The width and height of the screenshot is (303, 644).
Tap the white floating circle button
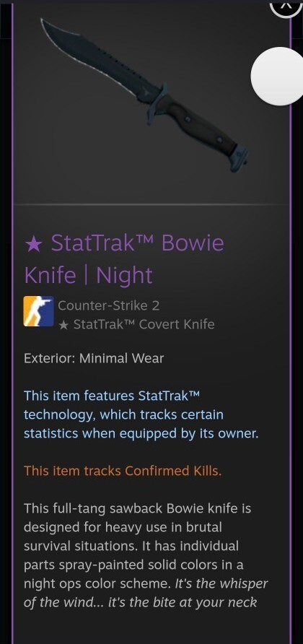point(279,76)
